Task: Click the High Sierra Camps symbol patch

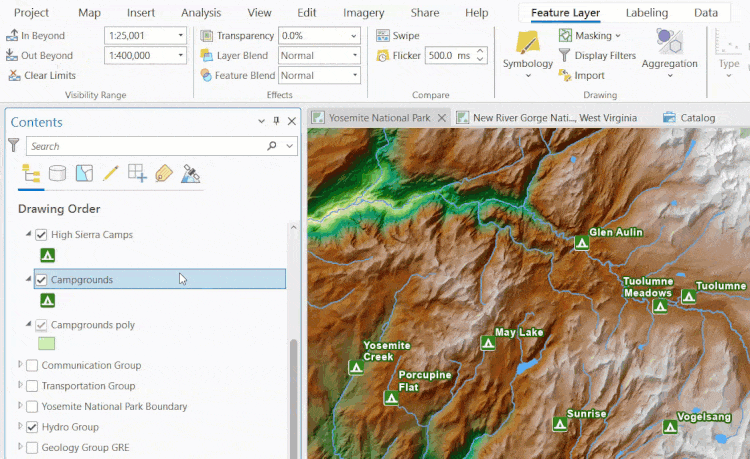Action: (x=47, y=255)
